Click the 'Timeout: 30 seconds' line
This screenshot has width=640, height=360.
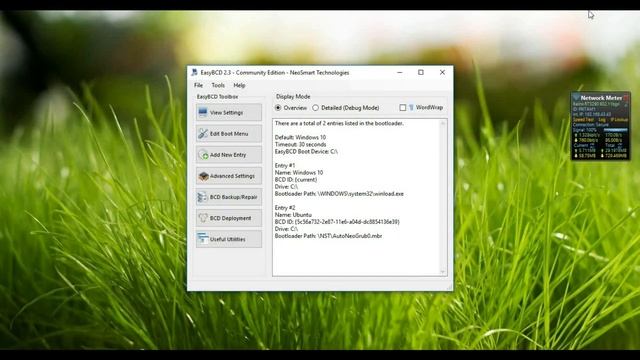click(x=300, y=144)
